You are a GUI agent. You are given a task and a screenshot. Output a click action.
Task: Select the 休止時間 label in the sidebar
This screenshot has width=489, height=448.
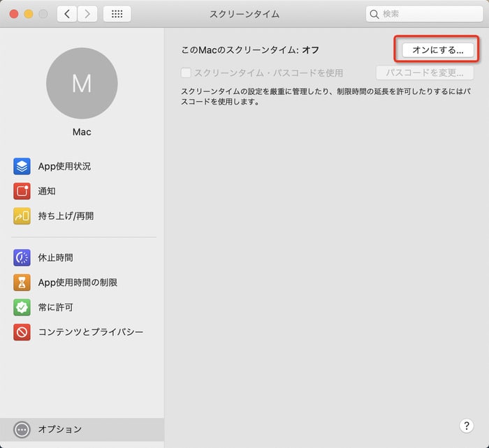55,257
